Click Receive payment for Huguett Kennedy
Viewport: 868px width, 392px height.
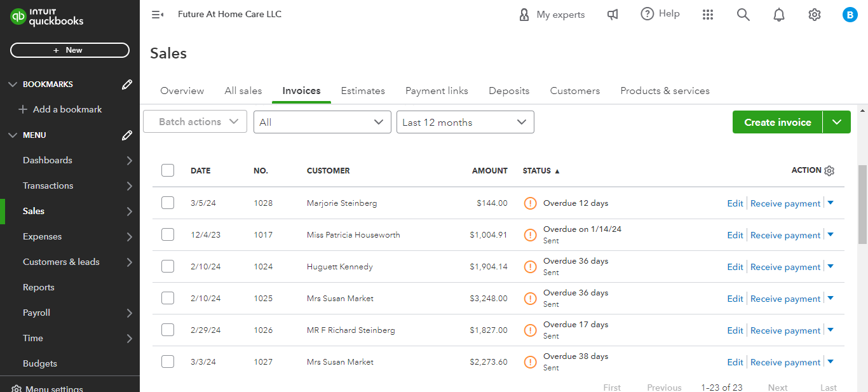pyautogui.click(x=785, y=267)
